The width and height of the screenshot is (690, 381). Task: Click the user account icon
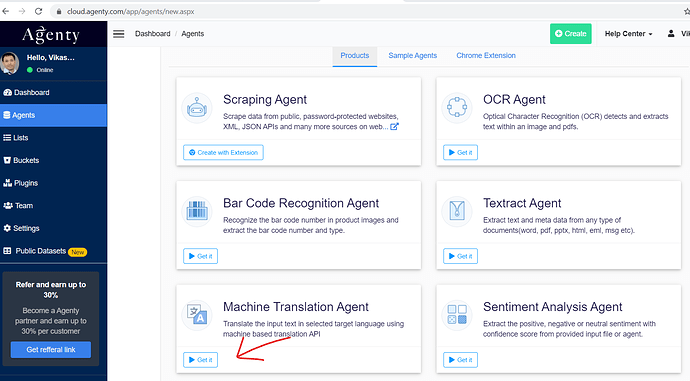pyautogui.click(x=671, y=33)
